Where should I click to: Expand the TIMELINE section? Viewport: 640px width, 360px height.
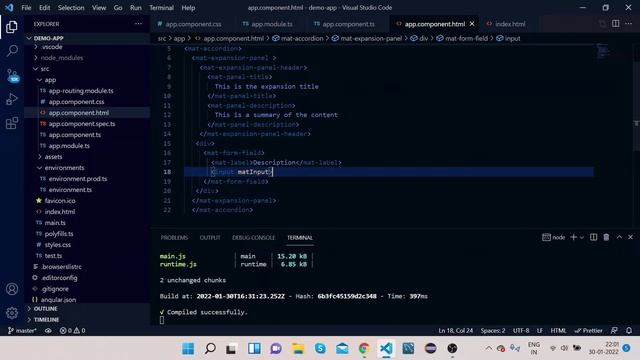pos(88,320)
